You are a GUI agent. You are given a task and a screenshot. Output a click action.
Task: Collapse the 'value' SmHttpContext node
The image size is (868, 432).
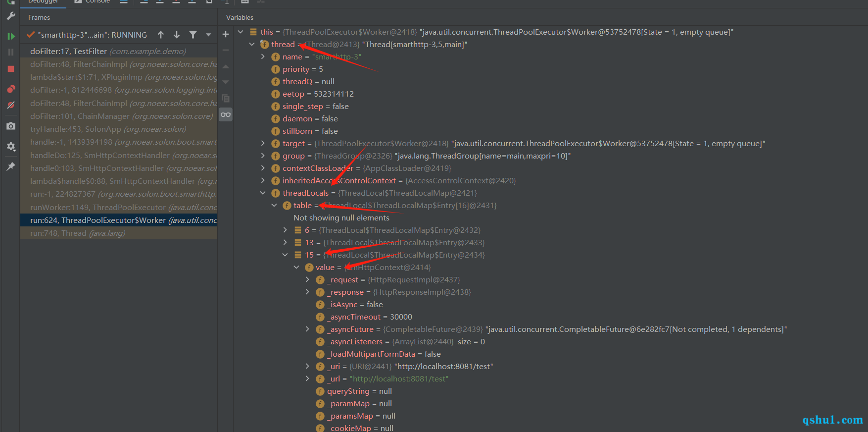(x=296, y=267)
